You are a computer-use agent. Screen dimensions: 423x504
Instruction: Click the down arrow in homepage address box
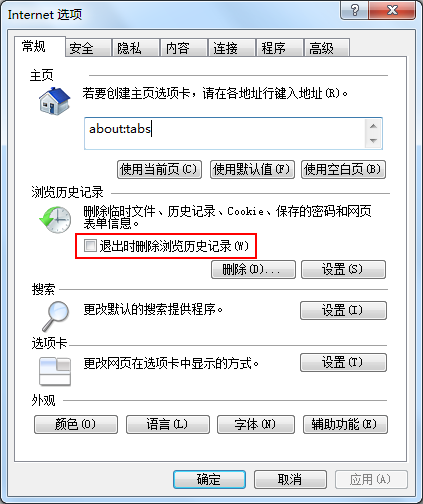373,141
